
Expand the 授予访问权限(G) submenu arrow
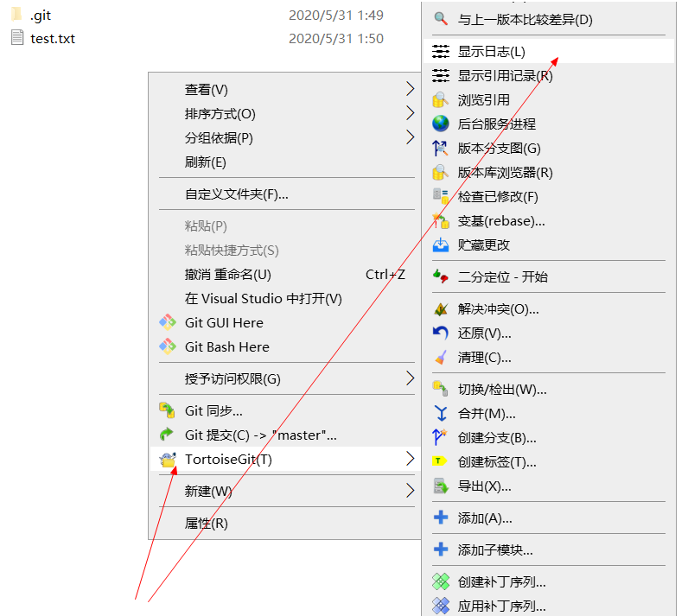(x=410, y=378)
